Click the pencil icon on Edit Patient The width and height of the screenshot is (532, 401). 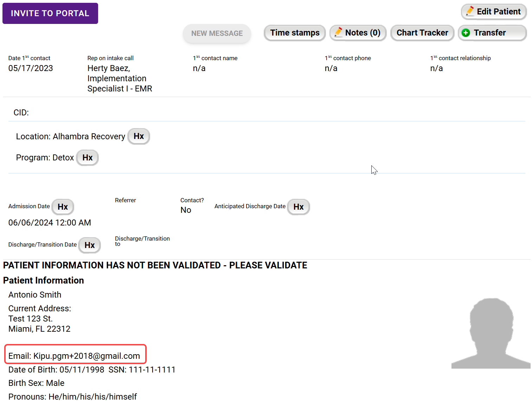(x=470, y=12)
